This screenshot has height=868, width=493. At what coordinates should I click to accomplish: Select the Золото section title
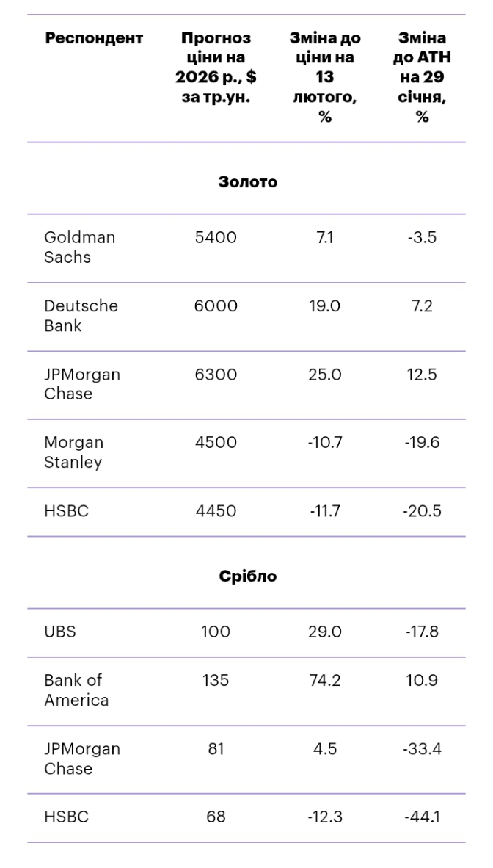[x=248, y=182]
